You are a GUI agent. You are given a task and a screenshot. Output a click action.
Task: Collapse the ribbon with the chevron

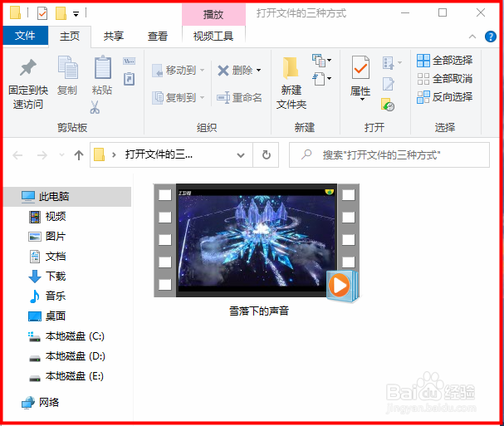(x=472, y=37)
